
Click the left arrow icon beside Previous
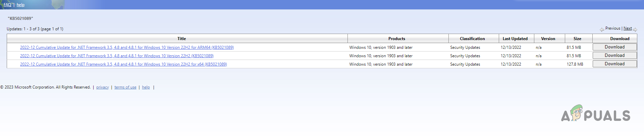coord(602,30)
